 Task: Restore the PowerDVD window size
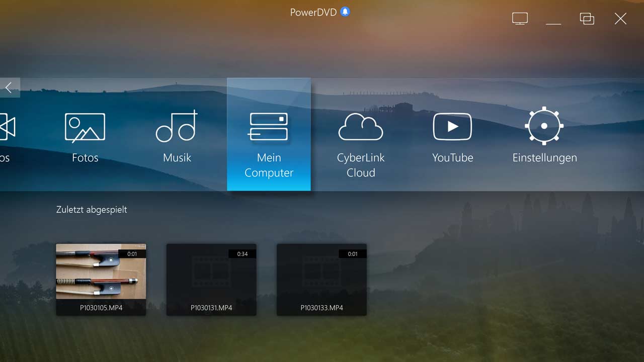pyautogui.click(x=587, y=19)
